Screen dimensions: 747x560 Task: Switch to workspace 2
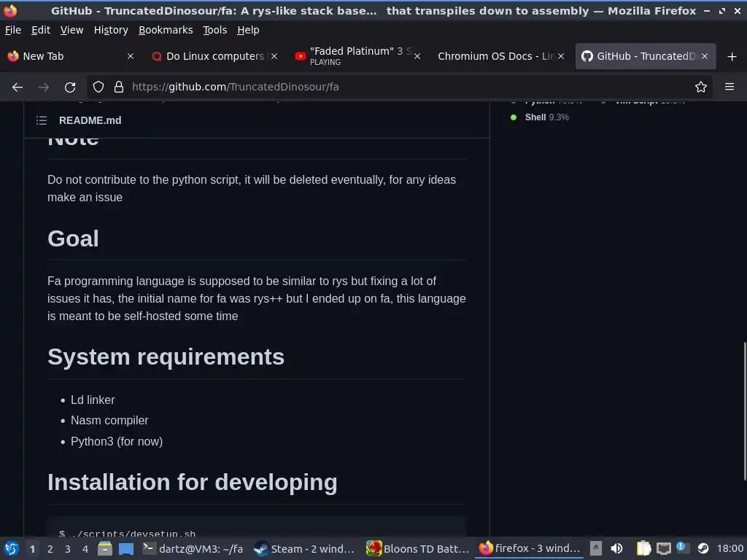click(50, 549)
